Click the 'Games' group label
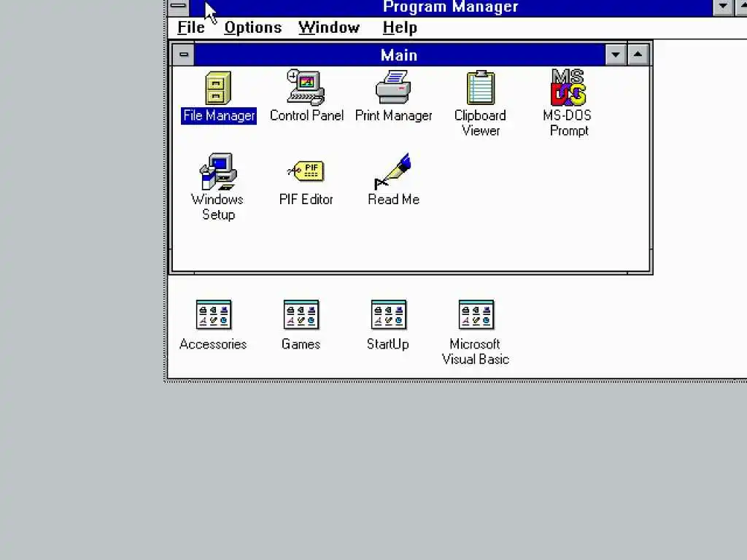Screen dimensions: 747x560 point(301,344)
